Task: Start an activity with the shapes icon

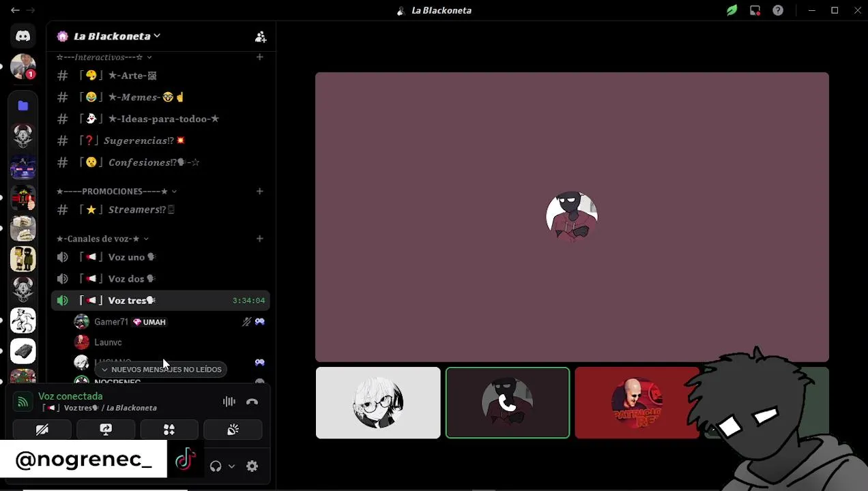Action: (x=169, y=430)
